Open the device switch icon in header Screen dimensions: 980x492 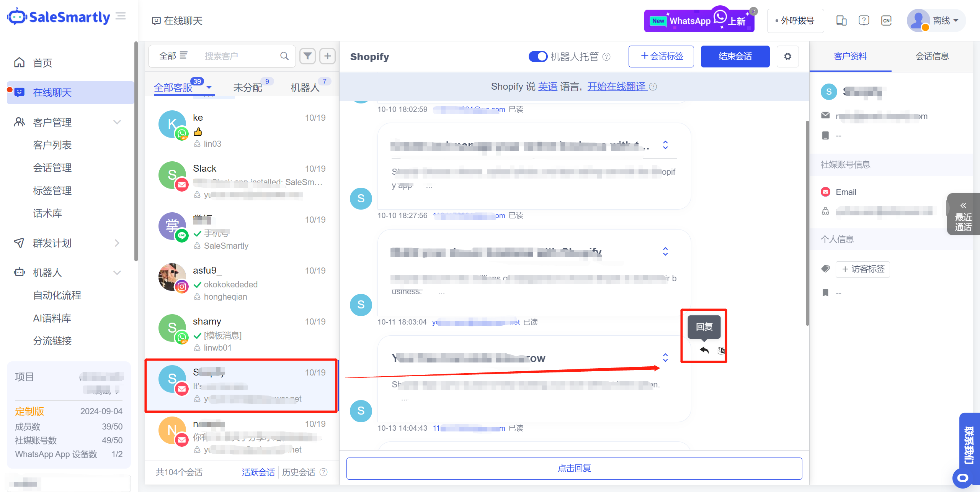(x=841, y=20)
